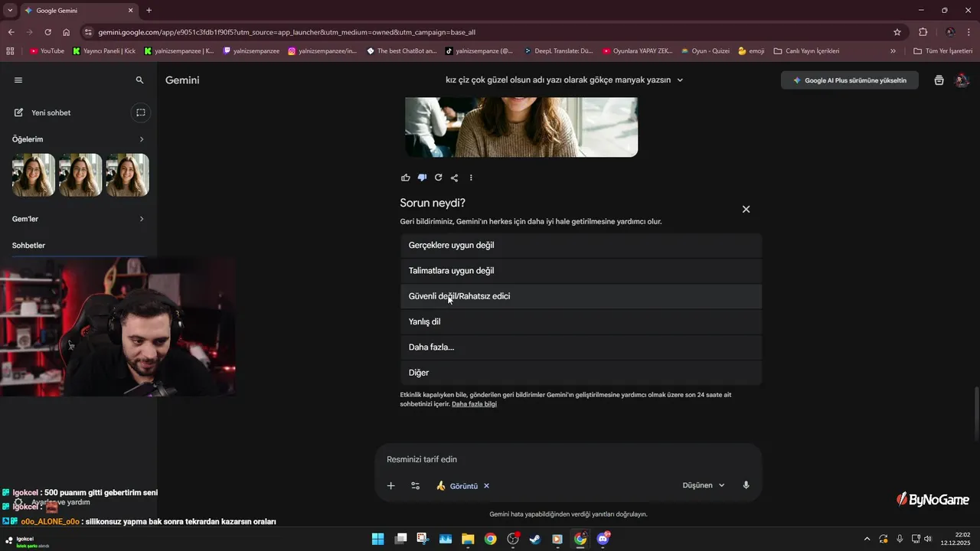The width and height of the screenshot is (980, 551).
Task: Open Steam from the taskbar
Action: (x=535, y=539)
